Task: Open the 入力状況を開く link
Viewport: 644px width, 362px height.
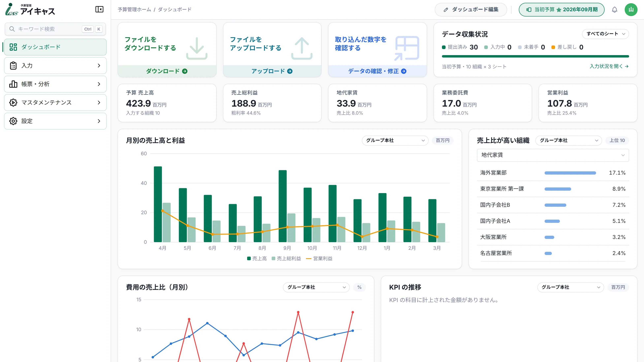Action: 609,66
